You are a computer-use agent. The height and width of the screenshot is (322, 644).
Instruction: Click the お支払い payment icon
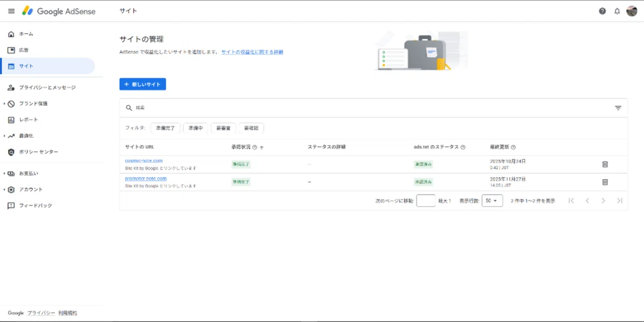(x=11, y=173)
